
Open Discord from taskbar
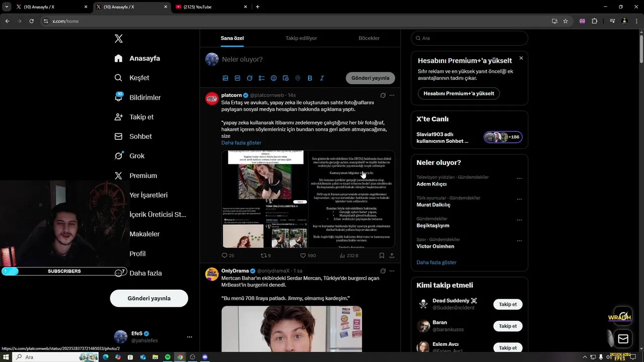204,357
